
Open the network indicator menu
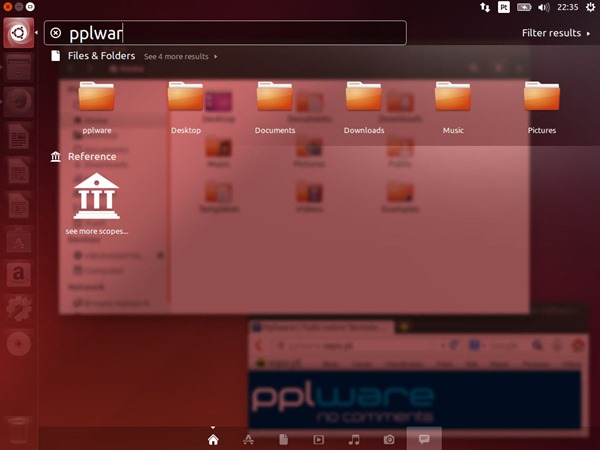point(485,7)
